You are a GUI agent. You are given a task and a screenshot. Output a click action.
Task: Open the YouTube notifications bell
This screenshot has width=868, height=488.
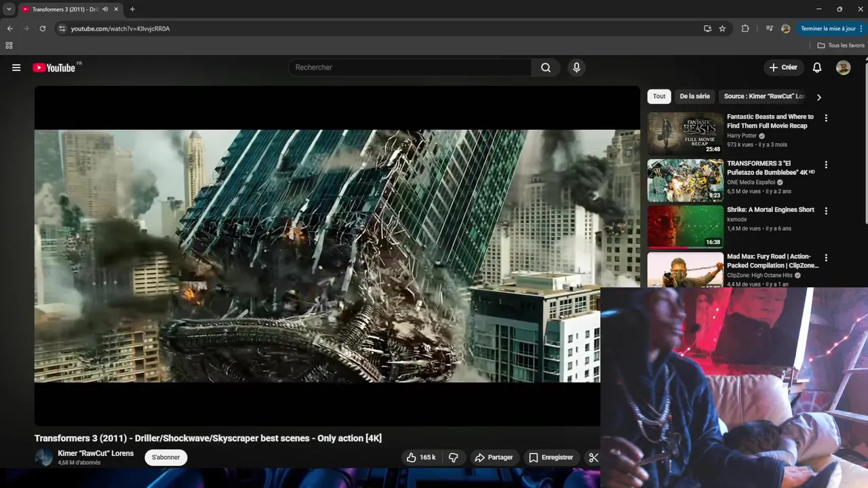pyautogui.click(x=817, y=68)
